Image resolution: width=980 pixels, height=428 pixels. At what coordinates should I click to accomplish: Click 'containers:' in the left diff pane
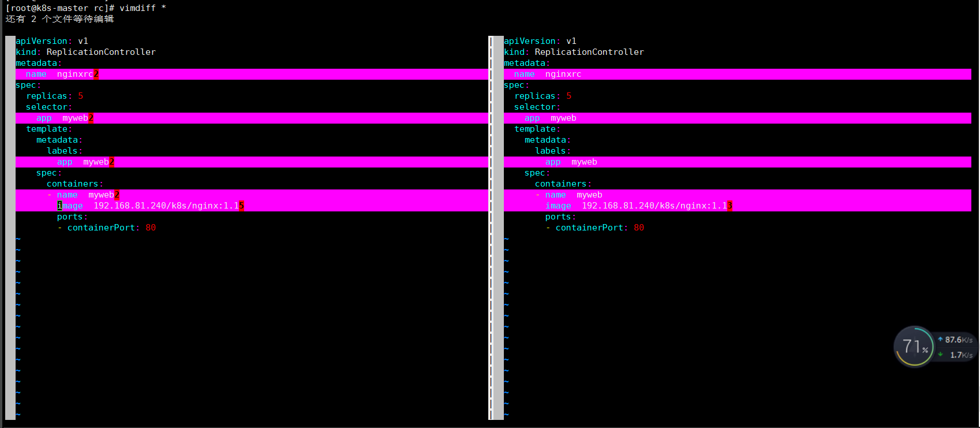[x=75, y=184]
